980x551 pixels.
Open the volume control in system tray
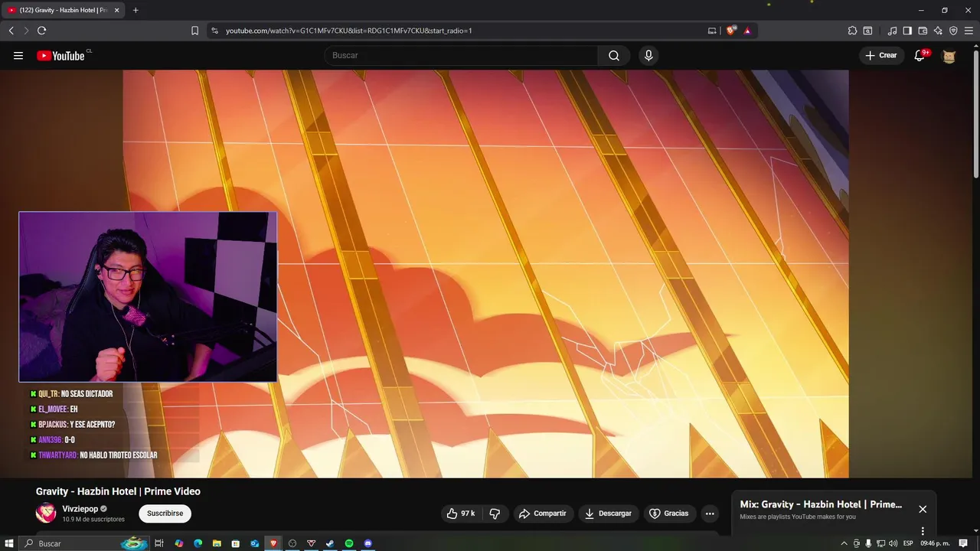(893, 543)
